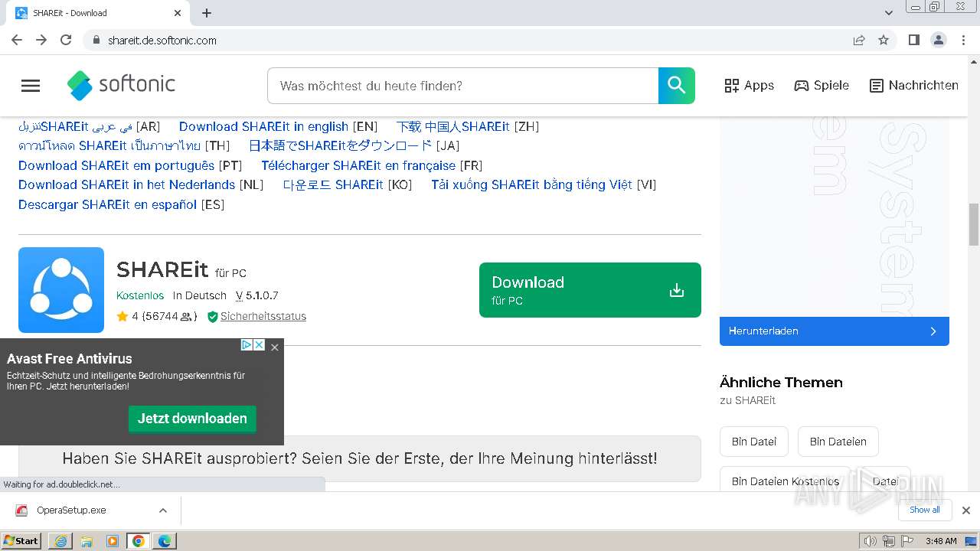Open the Spiele section
This screenshot has height=551, width=980.
tap(822, 86)
